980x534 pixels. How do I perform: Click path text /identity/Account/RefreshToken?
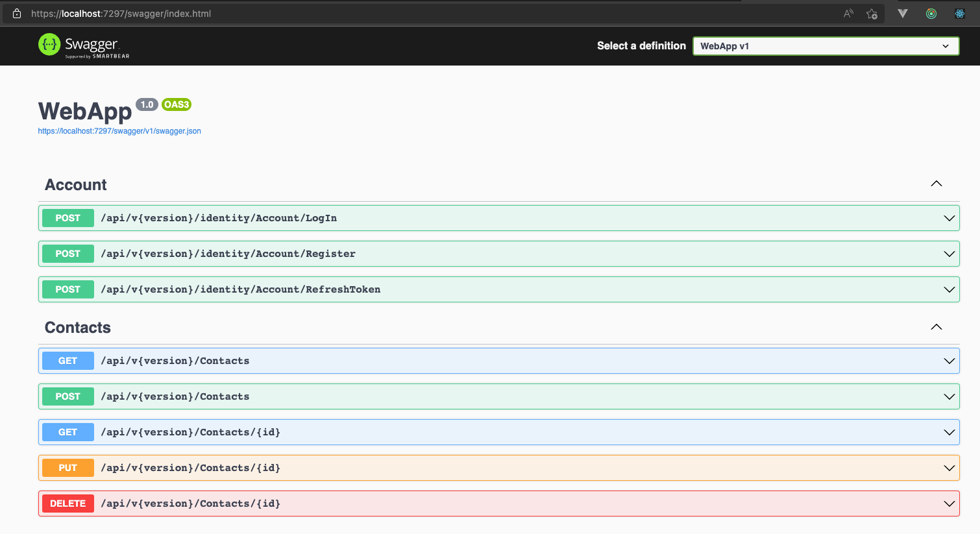pos(241,289)
